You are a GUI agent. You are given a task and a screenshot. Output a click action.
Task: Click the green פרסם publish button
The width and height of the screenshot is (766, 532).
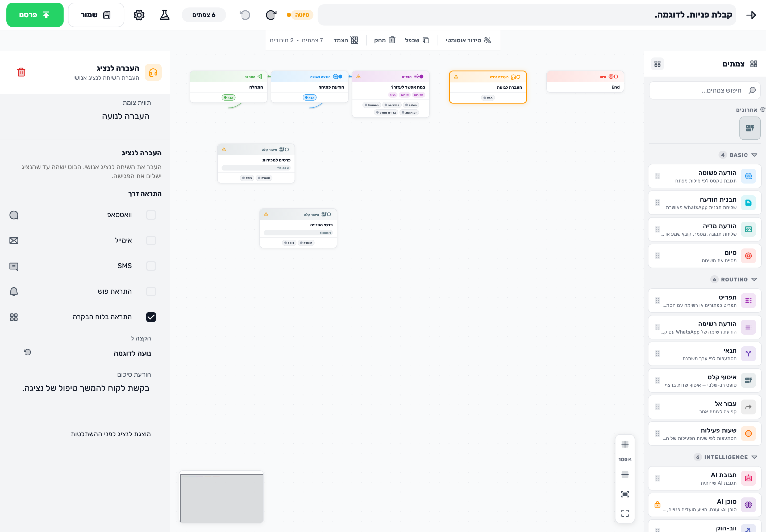tap(35, 15)
